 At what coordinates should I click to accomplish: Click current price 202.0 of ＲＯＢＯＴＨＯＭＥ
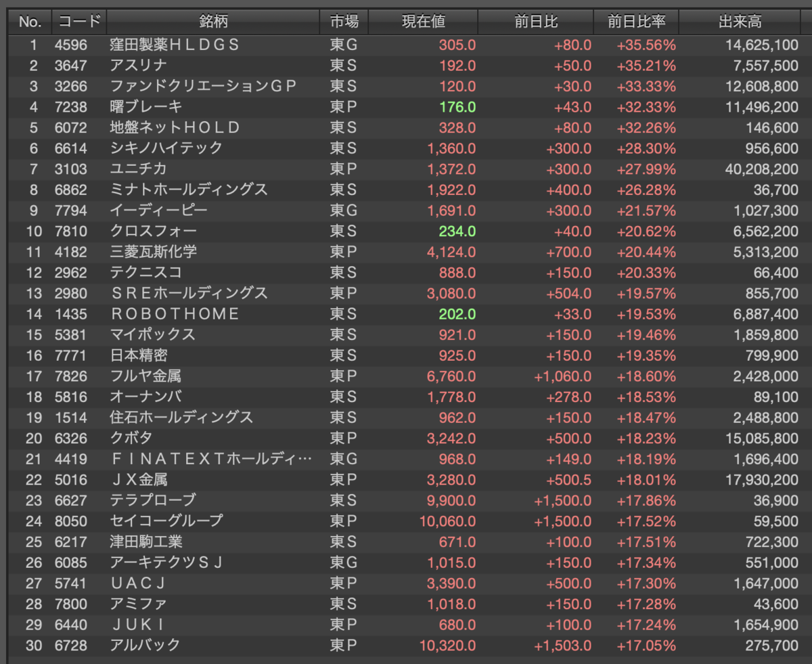(457, 314)
